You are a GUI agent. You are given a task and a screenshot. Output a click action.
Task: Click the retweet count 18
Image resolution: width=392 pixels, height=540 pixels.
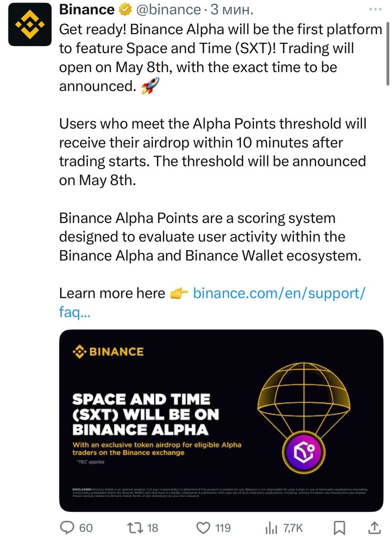click(153, 528)
